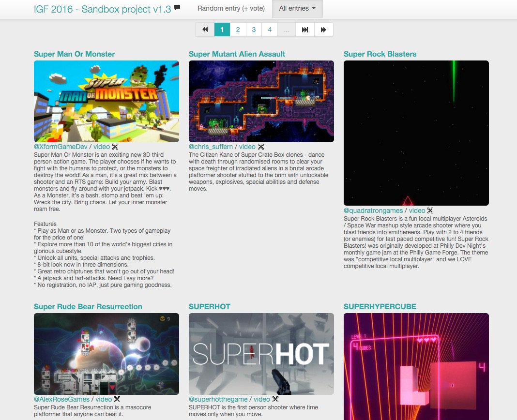Open the Super Man Or Monster title link
Viewport: 517px width, 420px height.
point(74,54)
